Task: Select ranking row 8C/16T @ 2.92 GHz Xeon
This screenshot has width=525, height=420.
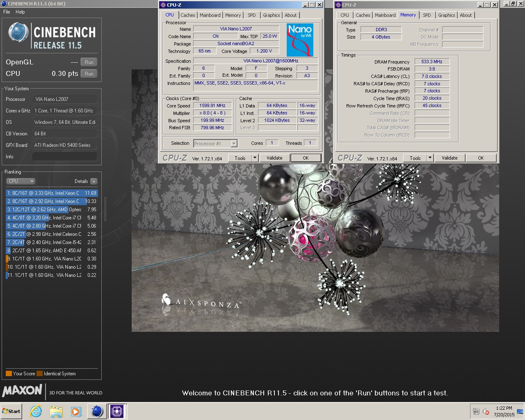Action: point(52,201)
